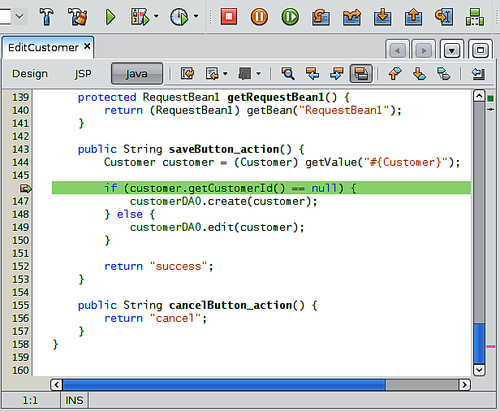Click Clean and Build broom icon
The height and width of the screenshot is (412, 500).
(x=77, y=16)
